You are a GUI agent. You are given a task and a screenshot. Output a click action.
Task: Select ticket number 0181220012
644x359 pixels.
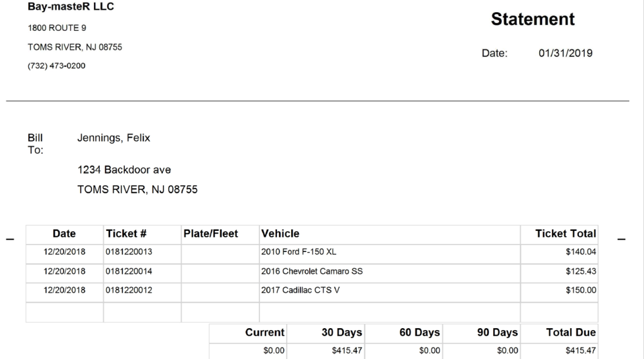(129, 290)
